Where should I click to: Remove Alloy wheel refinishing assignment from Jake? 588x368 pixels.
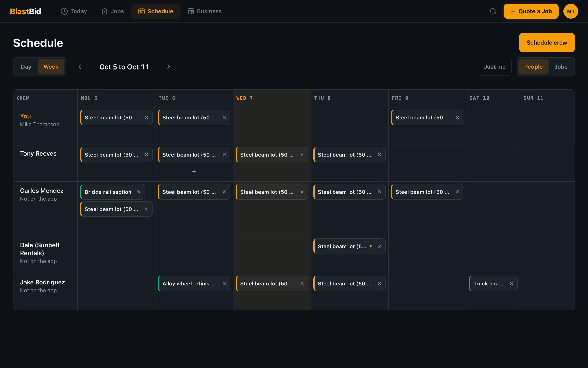click(224, 283)
